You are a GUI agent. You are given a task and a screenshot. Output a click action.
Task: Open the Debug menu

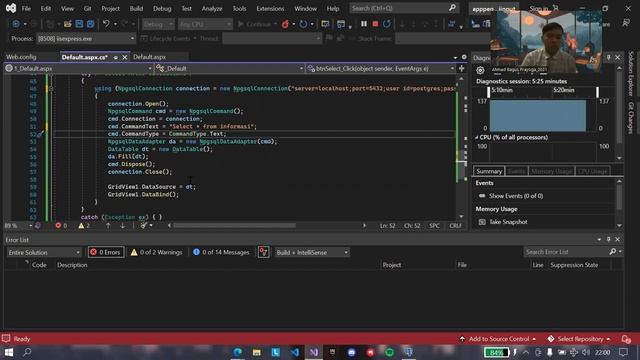coord(162,8)
